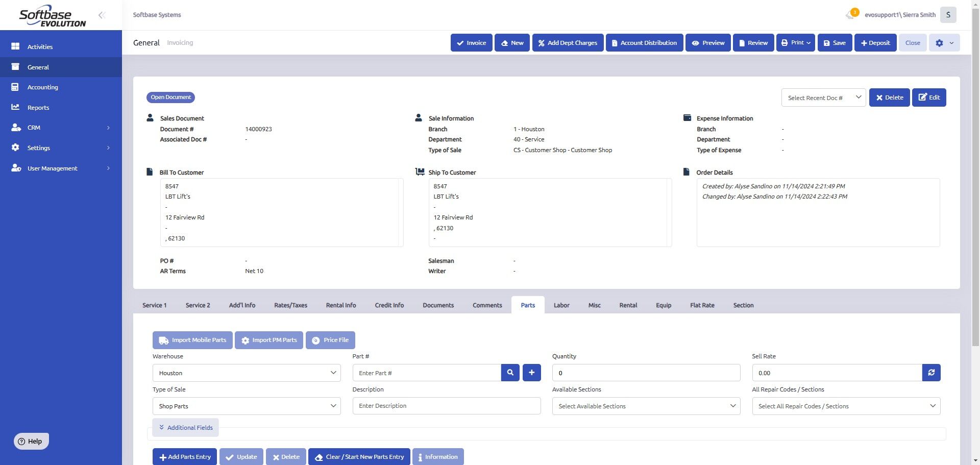This screenshot has height=465, width=980.
Task: Open Select Recent Doc # dropdown
Action: click(x=823, y=97)
